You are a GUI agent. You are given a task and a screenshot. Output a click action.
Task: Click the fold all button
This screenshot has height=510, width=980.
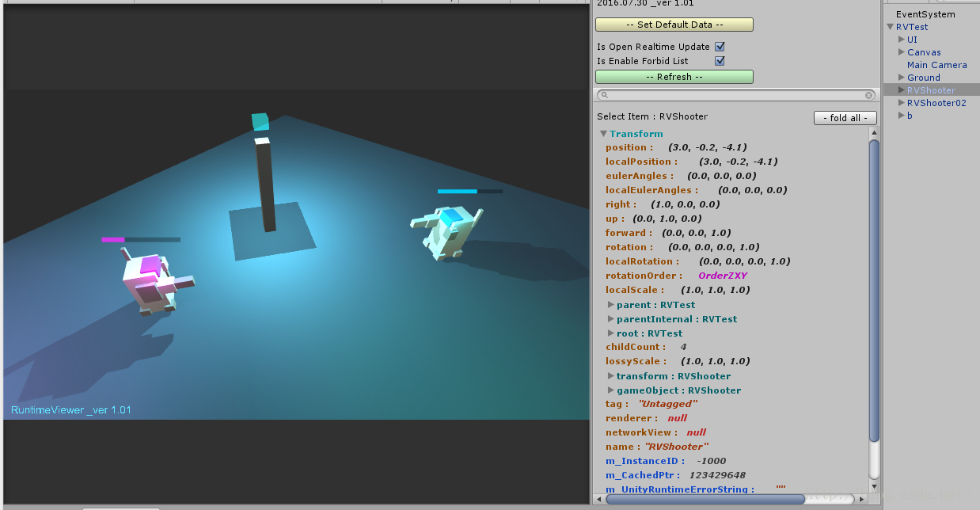click(845, 118)
